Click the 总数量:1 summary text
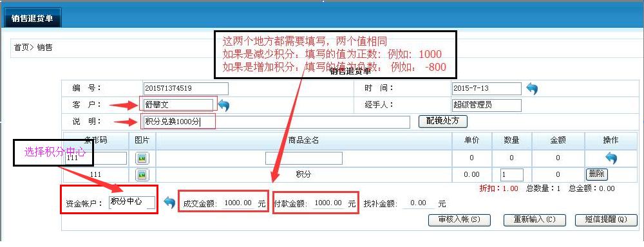The image size is (644, 247). [x=544, y=188]
